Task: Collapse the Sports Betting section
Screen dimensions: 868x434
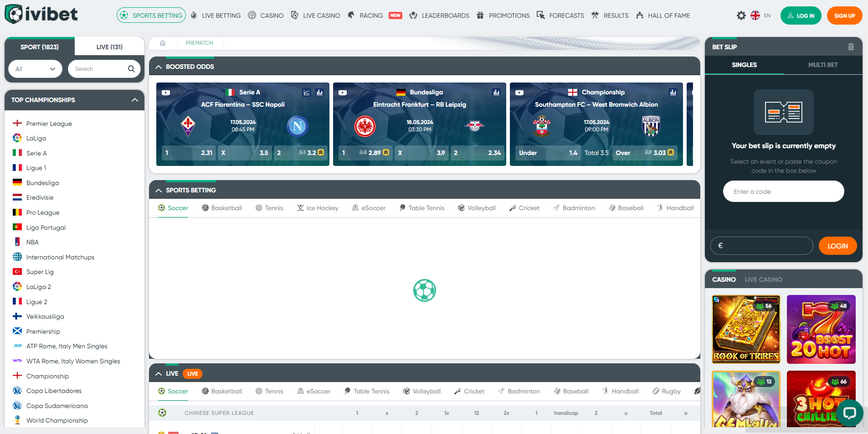Action: tap(159, 190)
